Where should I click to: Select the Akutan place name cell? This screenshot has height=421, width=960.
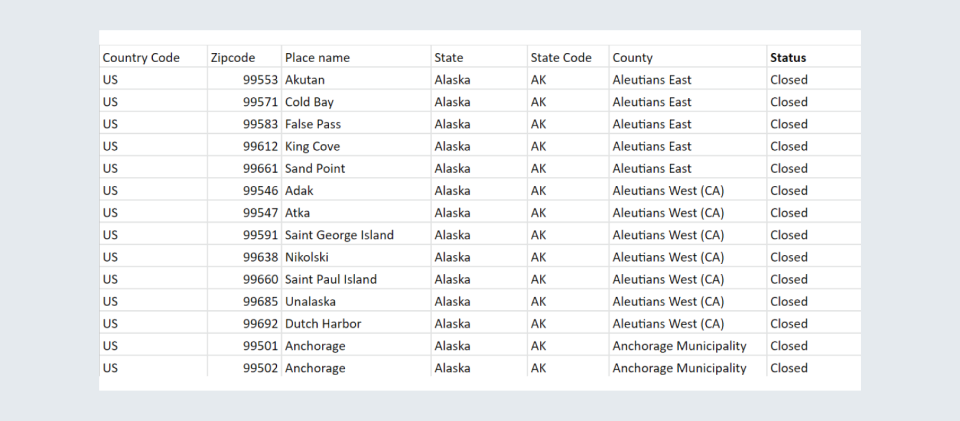click(305, 80)
